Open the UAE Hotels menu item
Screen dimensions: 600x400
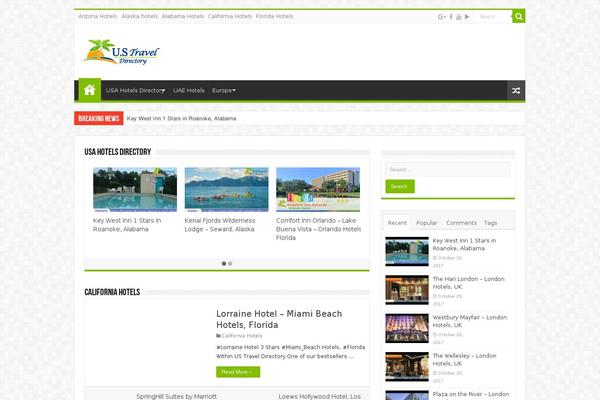coord(189,90)
